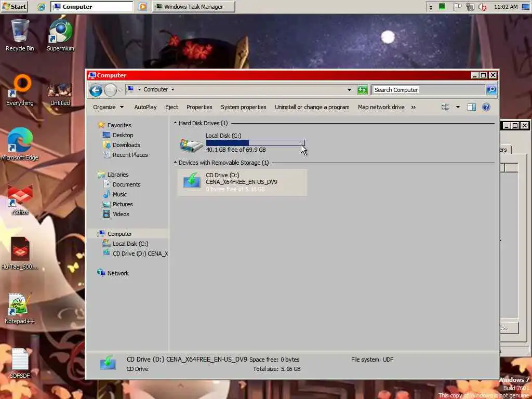Click the Computer address breadcrumb
Screen dimensions: 532x399
click(155, 89)
